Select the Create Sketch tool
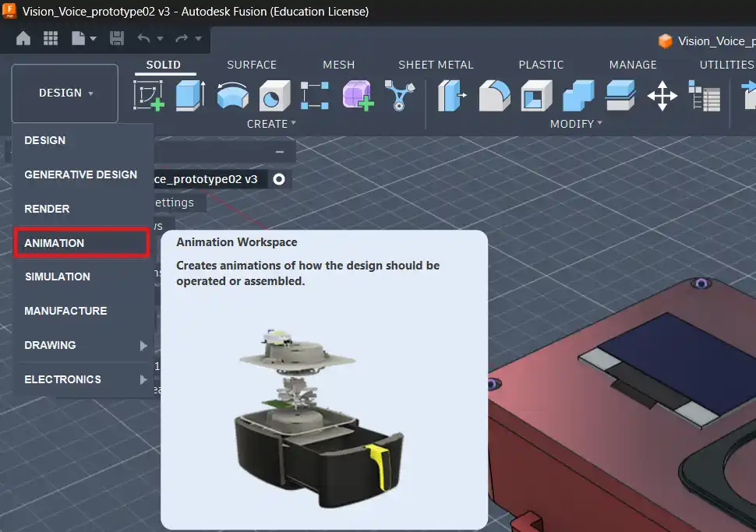756x532 pixels. pyautogui.click(x=149, y=95)
